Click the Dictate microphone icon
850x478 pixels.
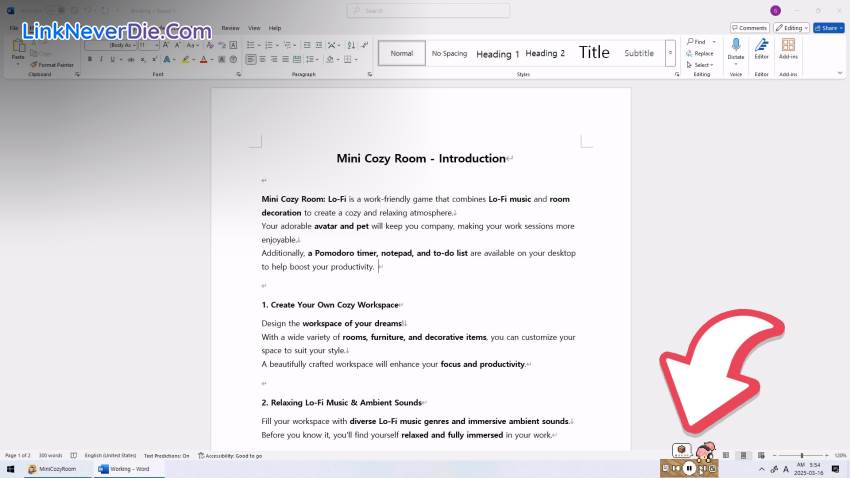[x=736, y=46]
